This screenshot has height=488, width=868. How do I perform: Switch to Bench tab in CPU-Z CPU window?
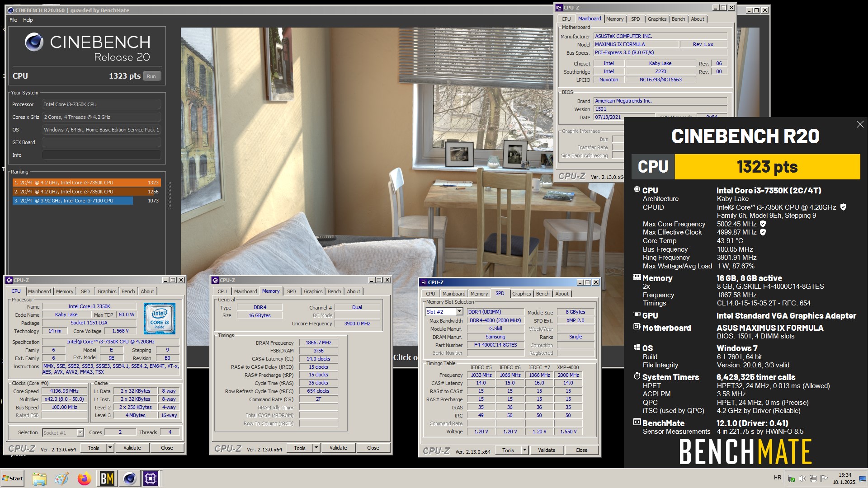[128, 291]
